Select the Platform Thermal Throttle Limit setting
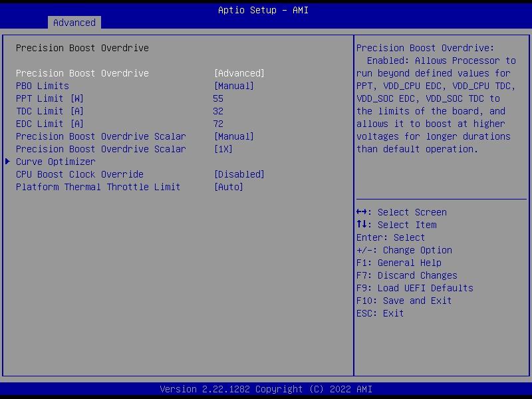Screen dimensions: 532x399 click(98, 187)
